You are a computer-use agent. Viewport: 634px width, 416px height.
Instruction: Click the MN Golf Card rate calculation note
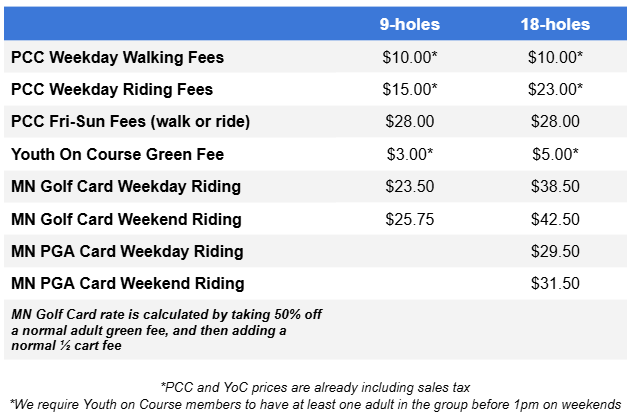click(167, 329)
